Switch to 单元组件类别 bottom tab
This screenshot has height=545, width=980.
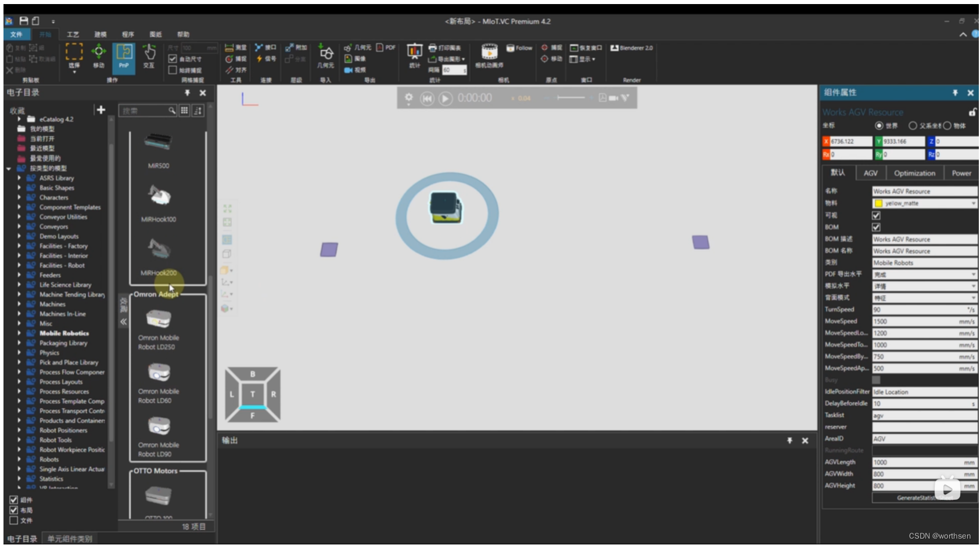click(70, 538)
